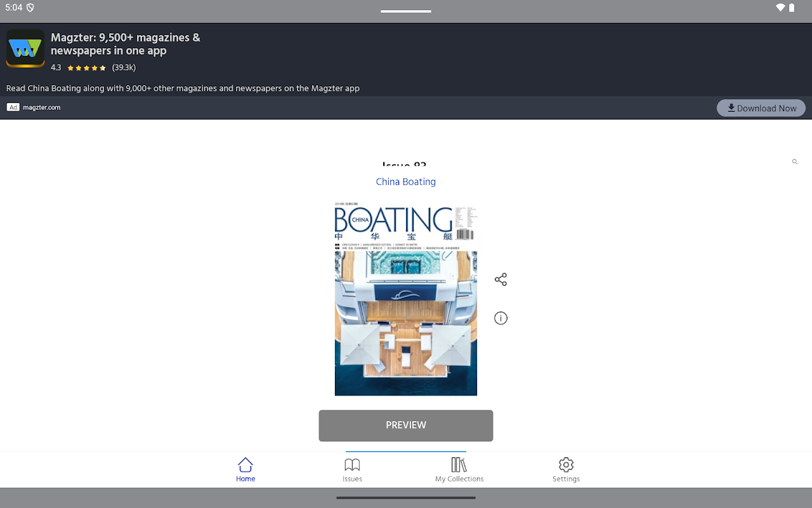812x508 pixels.
Task: Open the China Boating link
Action: 406,182
